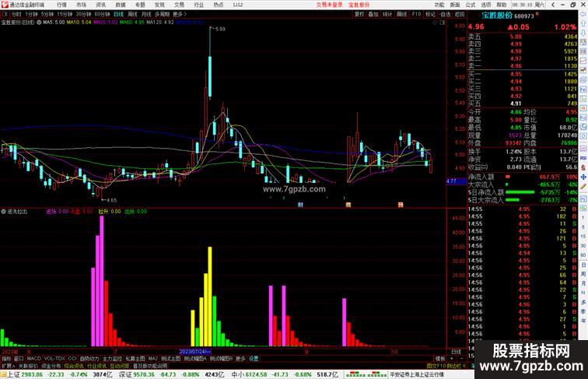Click the blue cross-arrows sidebar icon
This screenshot has height=379, width=588.
tap(583, 177)
